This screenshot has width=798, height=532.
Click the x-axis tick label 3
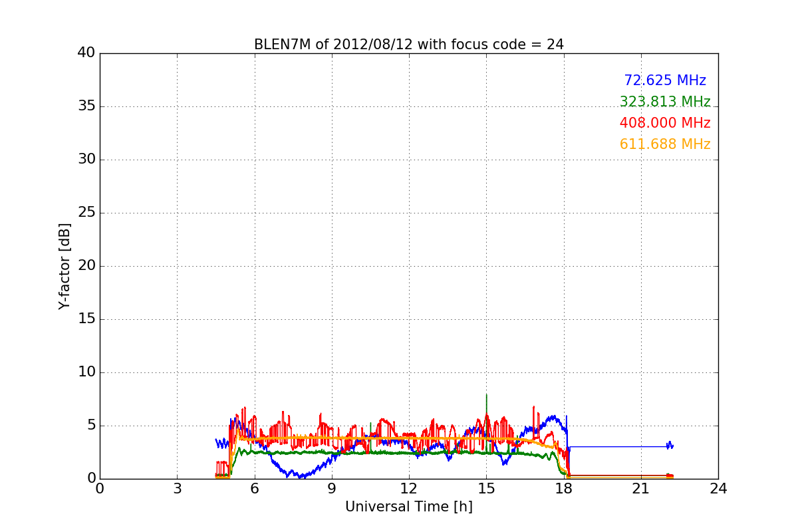click(177, 489)
